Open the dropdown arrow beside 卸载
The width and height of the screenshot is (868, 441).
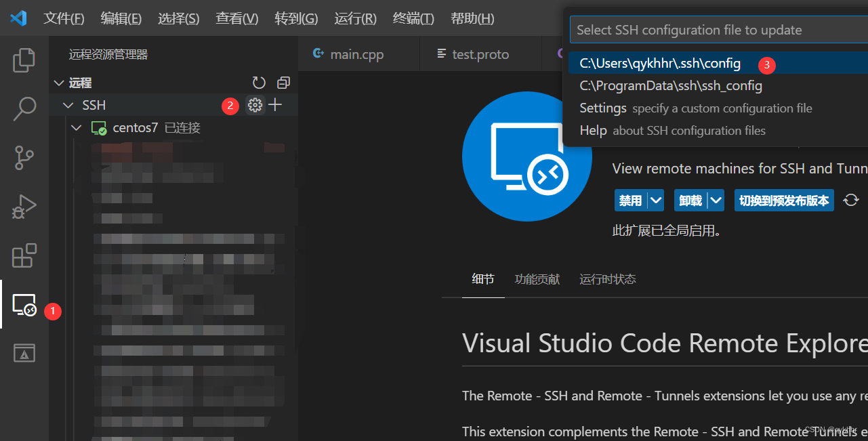coord(716,201)
